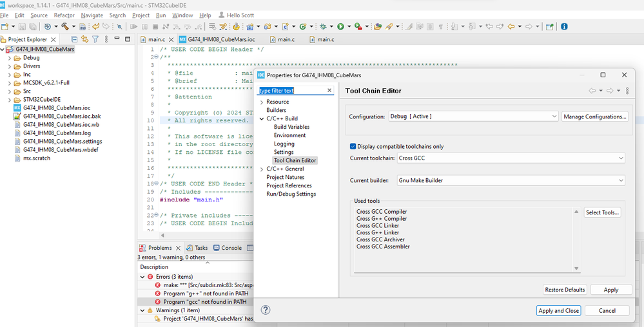Click the Project Explorer filter funnel icon
Image resolution: width=644 pixels, height=327 pixels.
click(x=95, y=39)
